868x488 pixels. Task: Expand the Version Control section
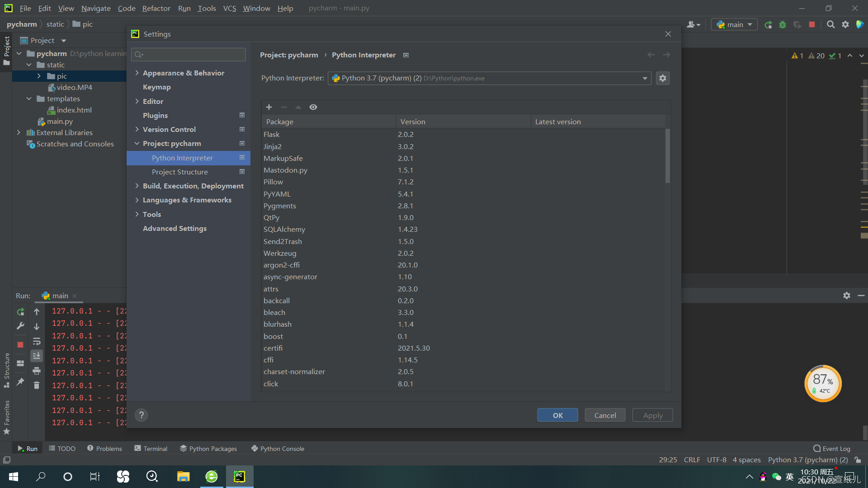[x=137, y=129]
